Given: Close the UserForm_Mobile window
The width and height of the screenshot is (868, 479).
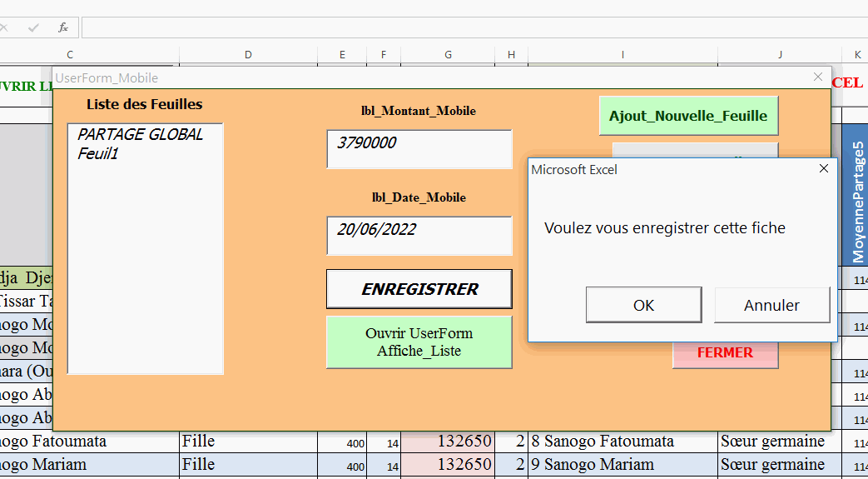Looking at the screenshot, I should tap(817, 77).
